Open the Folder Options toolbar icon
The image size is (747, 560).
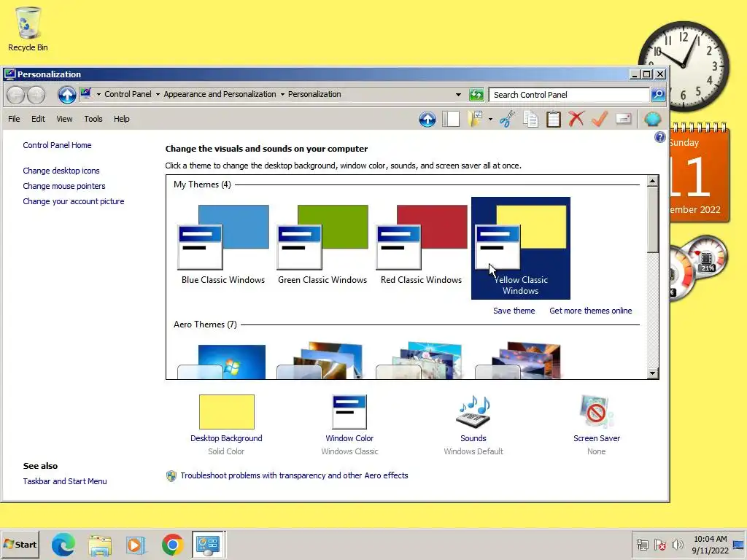[476, 119]
